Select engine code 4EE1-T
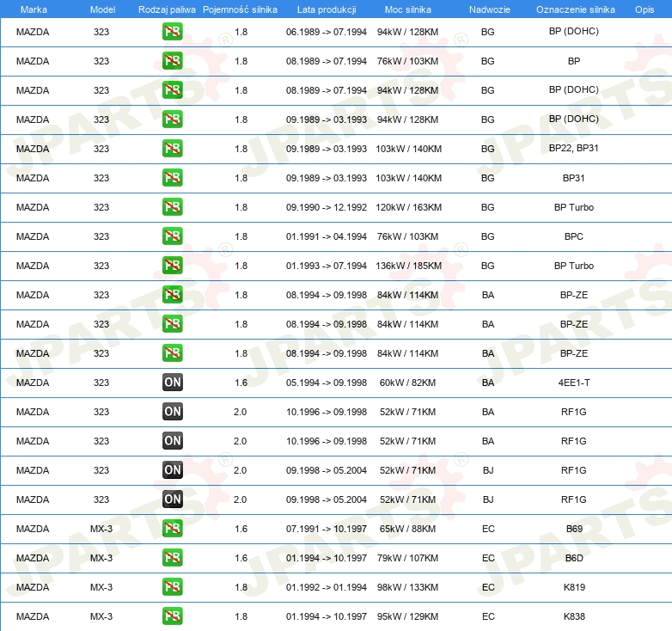Image resolution: width=672 pixels, height=631 pixels. coord(573,383)
